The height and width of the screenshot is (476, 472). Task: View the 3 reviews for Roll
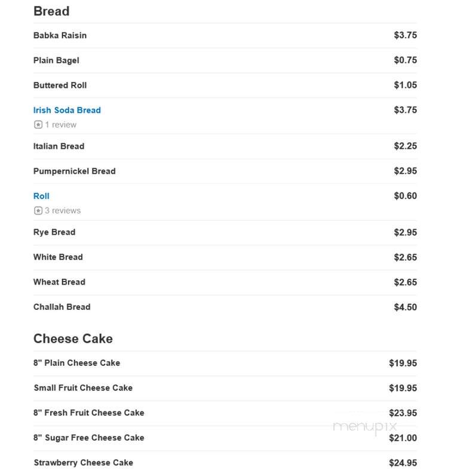(x=63, y=210)
